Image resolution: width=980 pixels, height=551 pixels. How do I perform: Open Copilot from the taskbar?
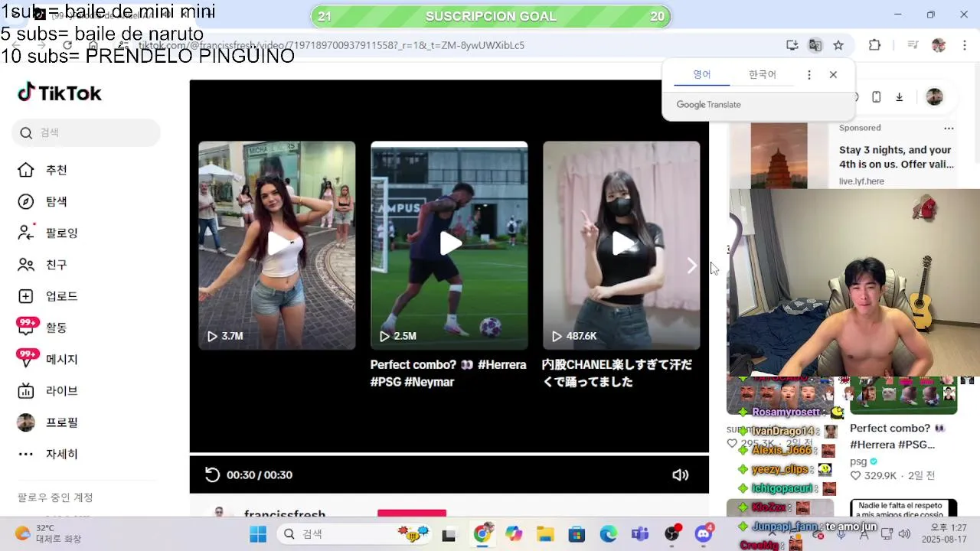pyautogui.click(x=514, y=534)
